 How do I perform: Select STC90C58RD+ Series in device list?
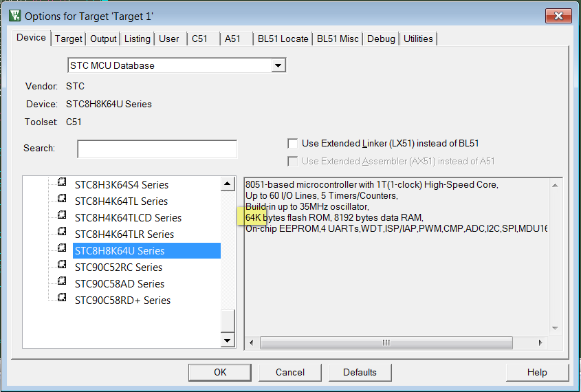(x=122, y=301)
